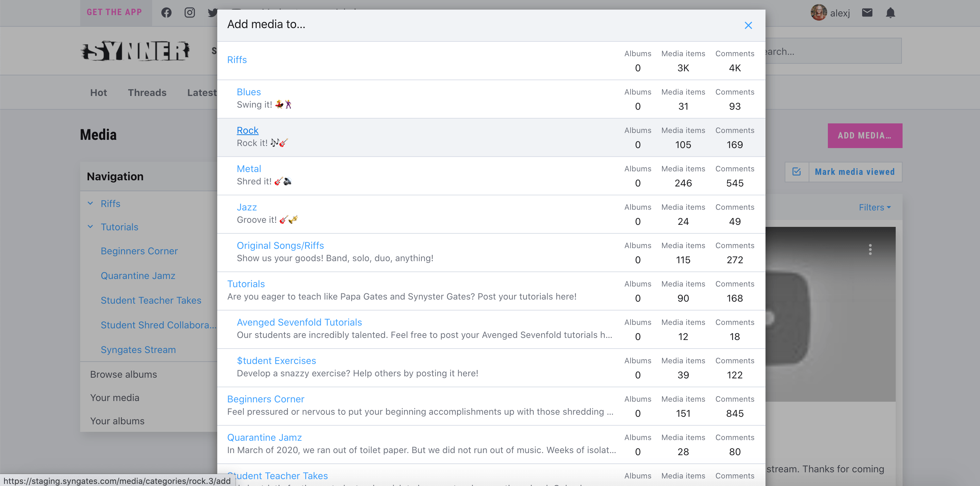Select Beginners Corner category in dialog

pos(266,399)
